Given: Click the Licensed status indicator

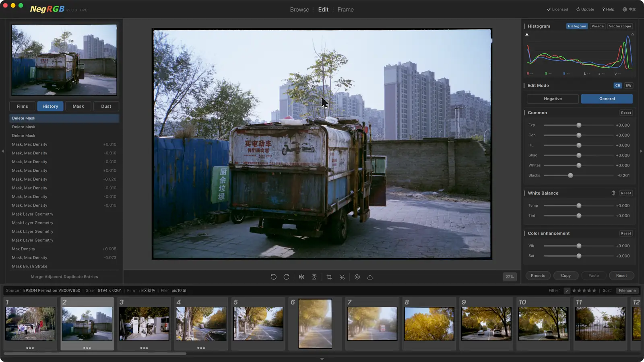Looking at the screenshot, I should [557, 9].
